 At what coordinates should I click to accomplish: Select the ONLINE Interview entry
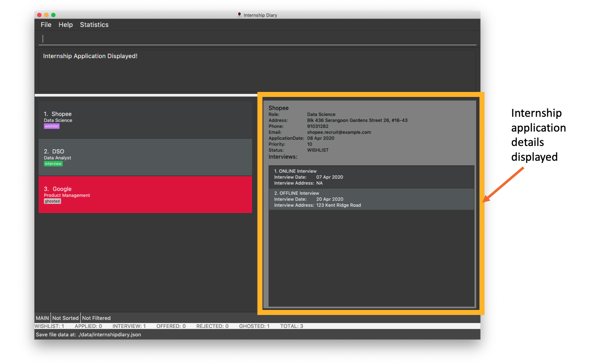pos(371,177)
